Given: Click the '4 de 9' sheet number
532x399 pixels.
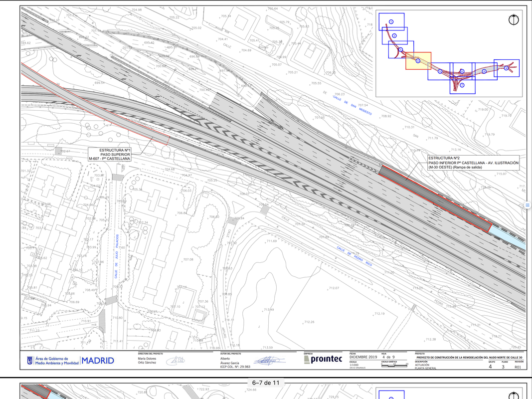Looking at the screenshot, I should pos(388,357).
